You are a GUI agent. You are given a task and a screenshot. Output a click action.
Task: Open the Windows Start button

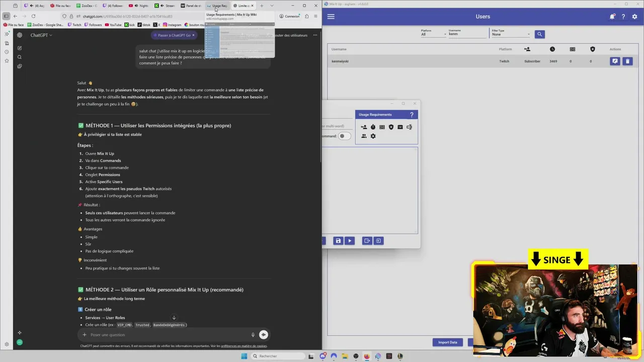(244, 356)
